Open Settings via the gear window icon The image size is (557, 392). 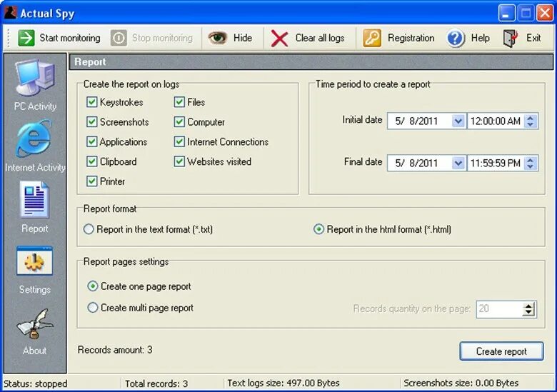coord(34,261)
